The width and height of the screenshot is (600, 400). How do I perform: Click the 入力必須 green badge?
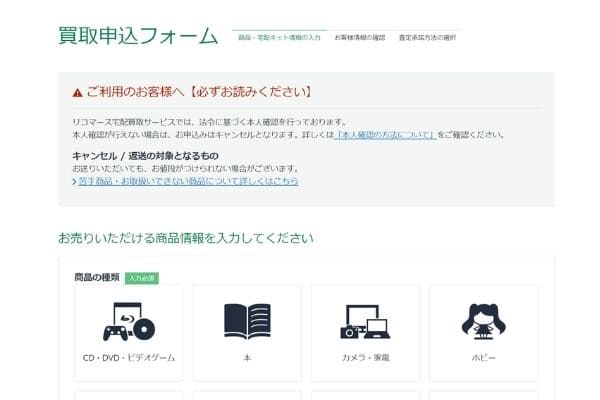pos(142,278)
